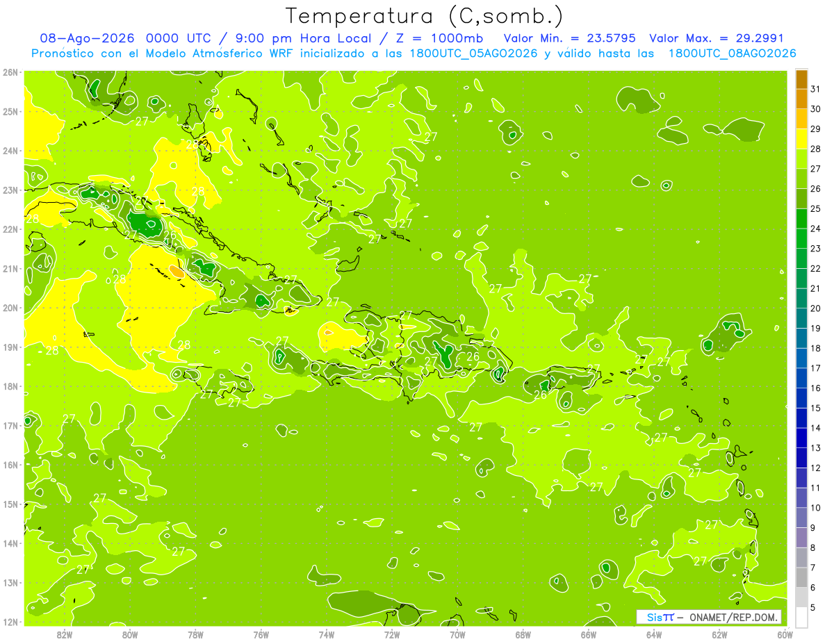Screen dimensions: 834x644
Task: Click the dark blue swatch between 14 and 15
Action: [801, 418]
